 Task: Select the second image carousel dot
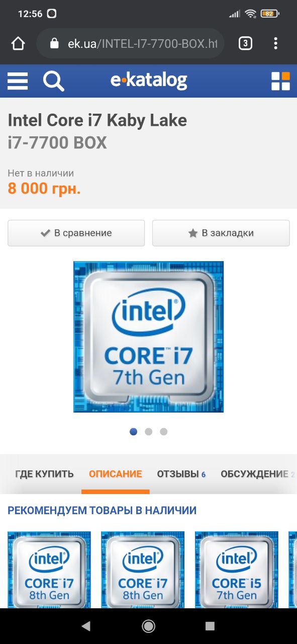coord(148,432)
